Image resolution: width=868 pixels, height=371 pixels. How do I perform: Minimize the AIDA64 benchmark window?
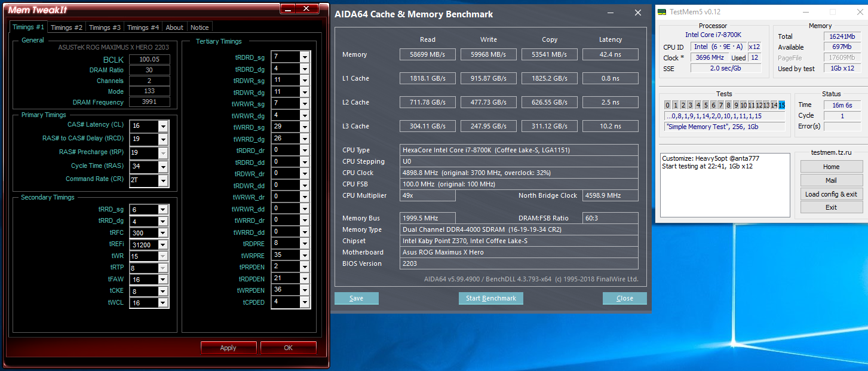[610, 12]
